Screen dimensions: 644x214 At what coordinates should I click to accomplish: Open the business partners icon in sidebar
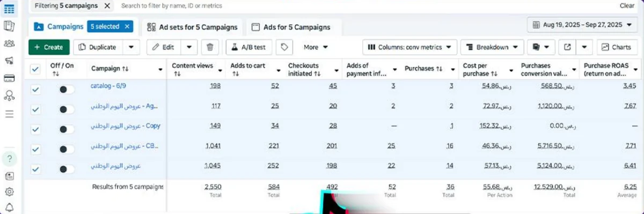9,95
